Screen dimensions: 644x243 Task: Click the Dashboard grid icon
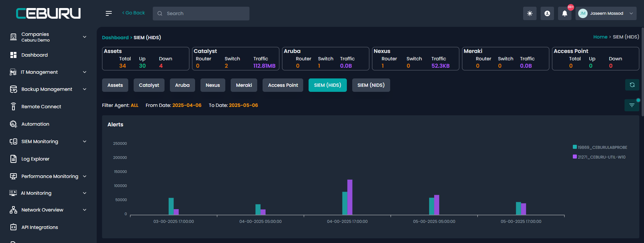pos(13,55)
